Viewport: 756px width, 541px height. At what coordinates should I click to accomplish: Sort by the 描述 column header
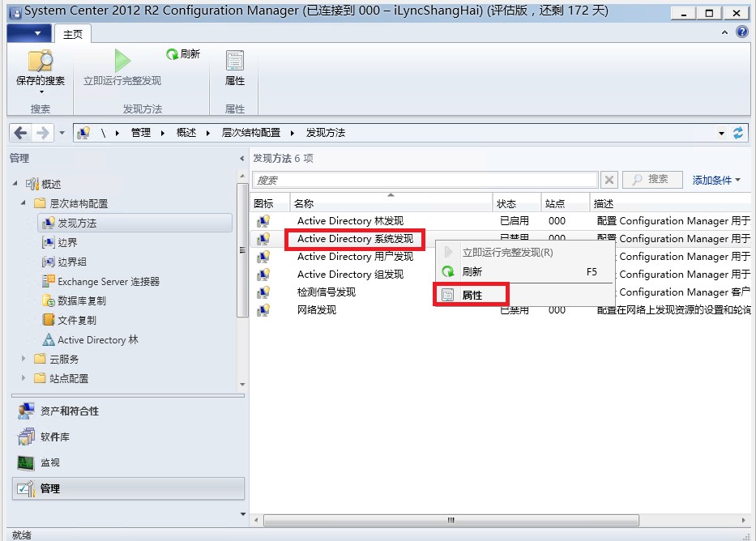click(x=670, y=202)
